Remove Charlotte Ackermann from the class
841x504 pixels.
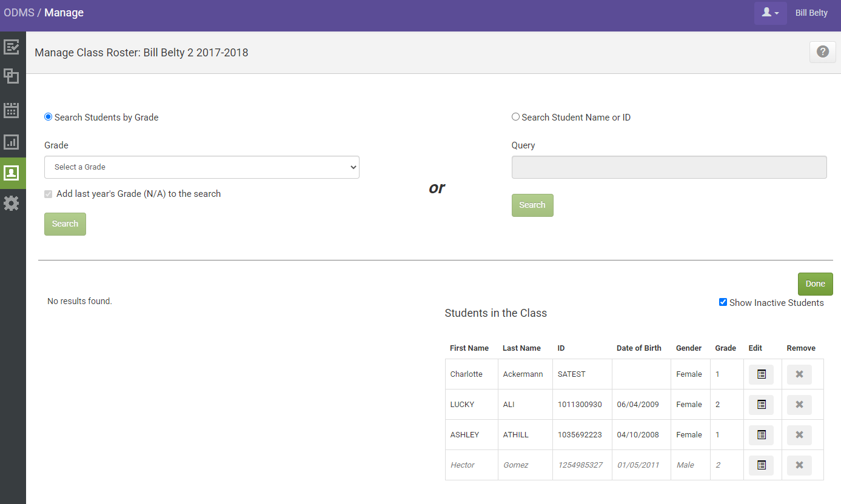click(x=799, y=374)
